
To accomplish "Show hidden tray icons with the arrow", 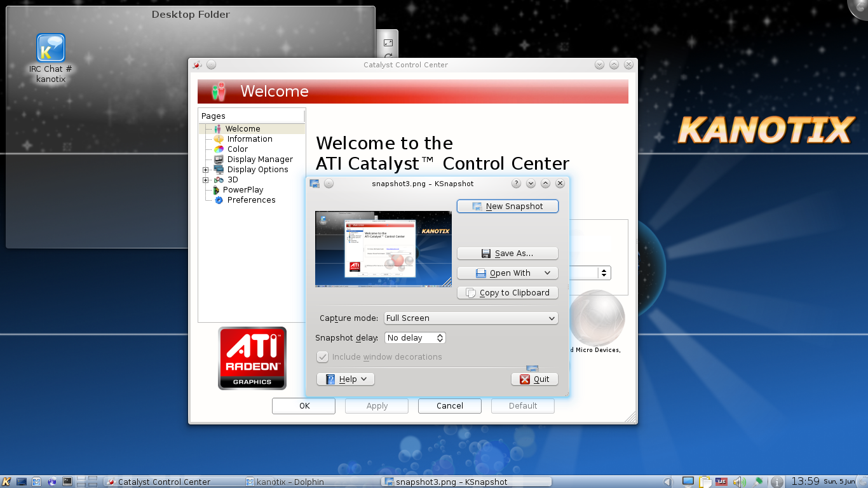I will (x=667, y=482).
